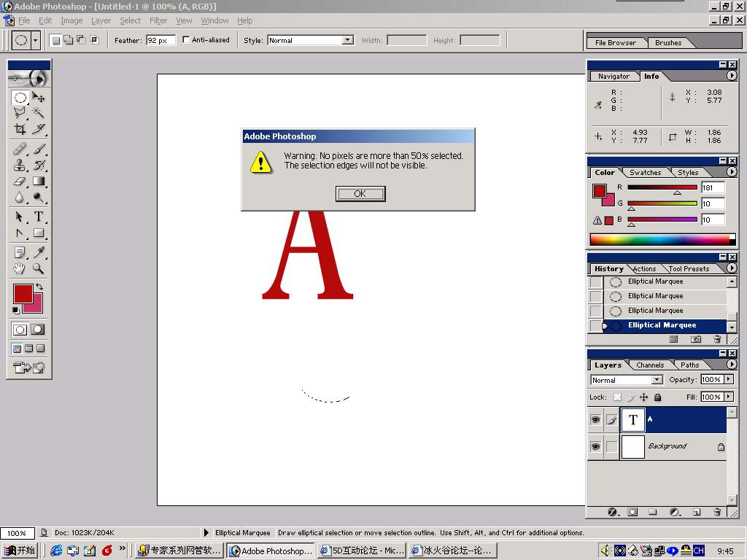The height and width of the screenshot is (560, 747).
Task: Open the Layers palette flyout menu
Action: coord(731,365)
